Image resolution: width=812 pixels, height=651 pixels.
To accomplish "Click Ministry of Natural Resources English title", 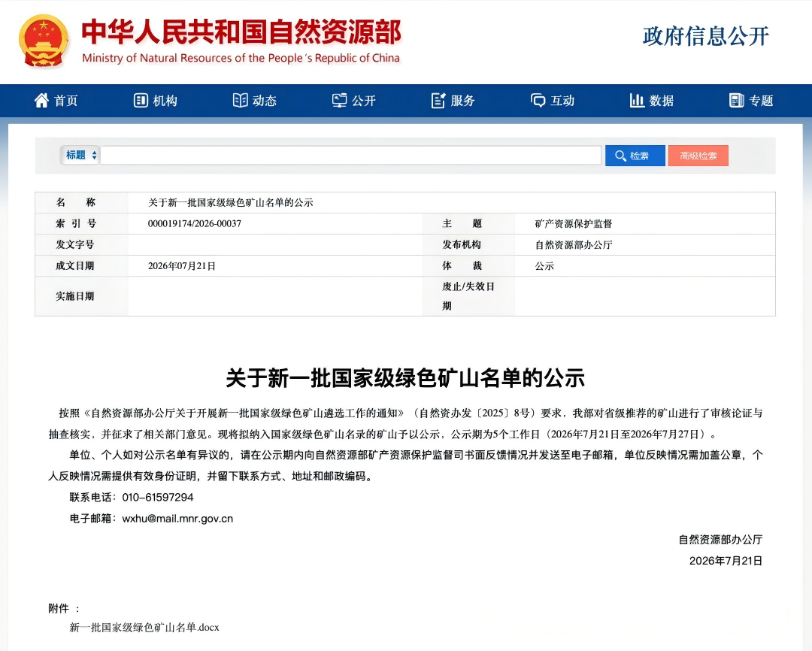I will (x=241, y=58).
